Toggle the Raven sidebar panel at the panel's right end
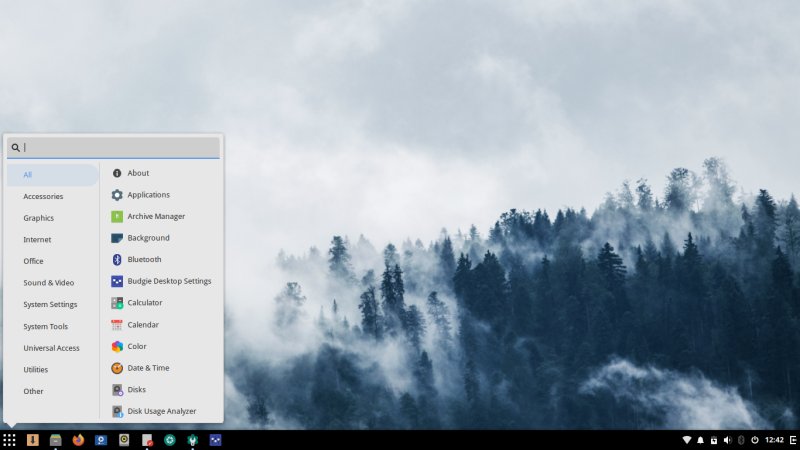The height and width of the screenshot is (450, 800). (x=793, y=440)
